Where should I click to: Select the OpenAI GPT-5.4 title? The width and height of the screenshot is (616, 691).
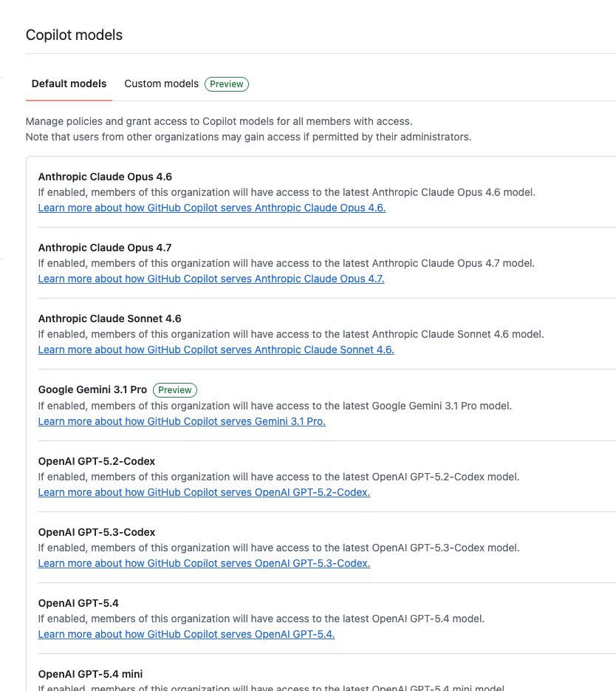78,603
